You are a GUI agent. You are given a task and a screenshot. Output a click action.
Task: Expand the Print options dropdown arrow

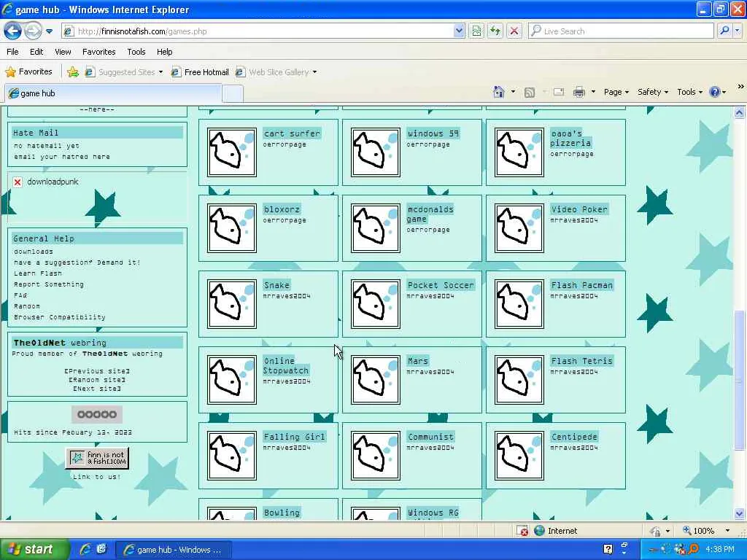pyautogui.click(x=593, y=92)
